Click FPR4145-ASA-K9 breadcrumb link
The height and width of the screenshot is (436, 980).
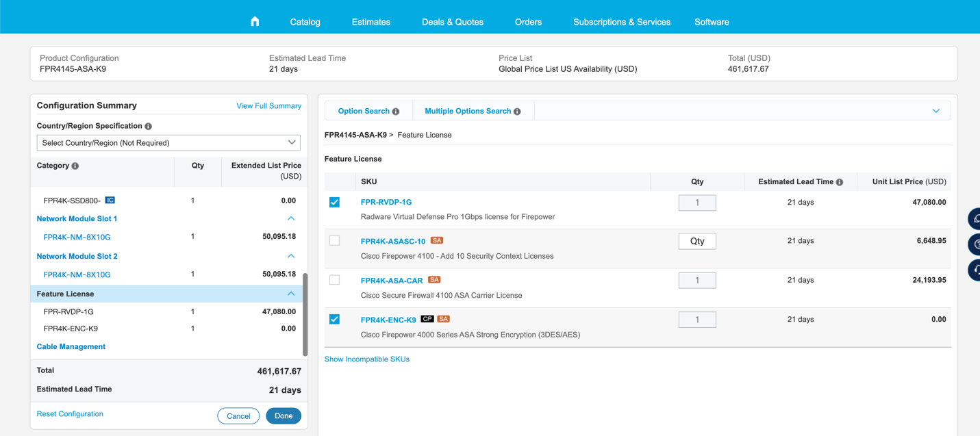tap(355, 135)
